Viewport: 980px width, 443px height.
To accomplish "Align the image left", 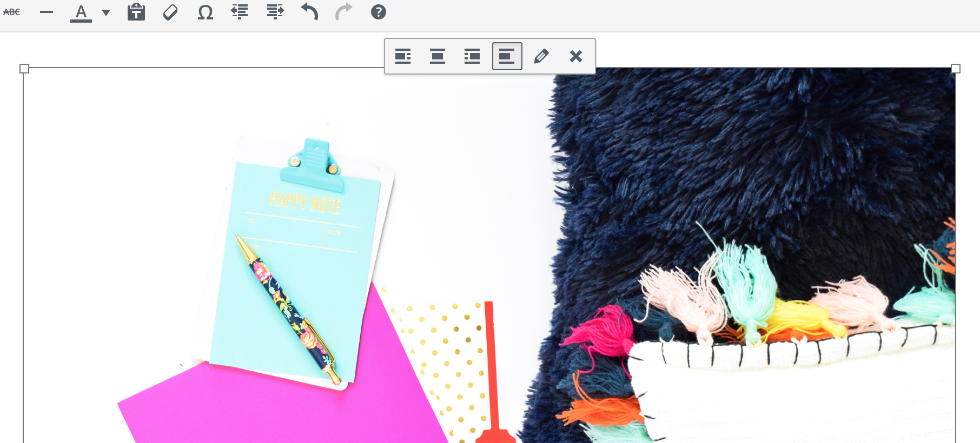I will [403, 56].
